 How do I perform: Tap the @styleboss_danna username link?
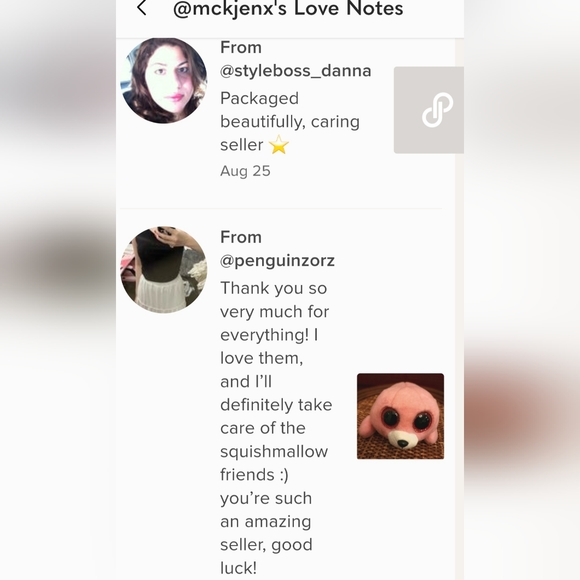296,71
